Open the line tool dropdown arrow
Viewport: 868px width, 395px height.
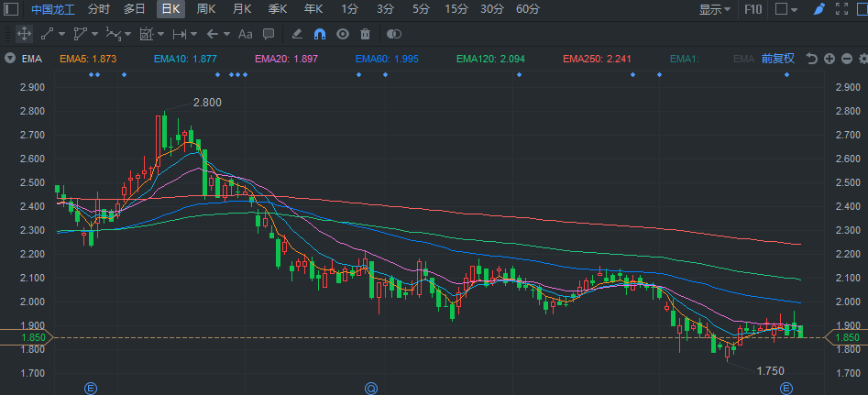[61, 34]
